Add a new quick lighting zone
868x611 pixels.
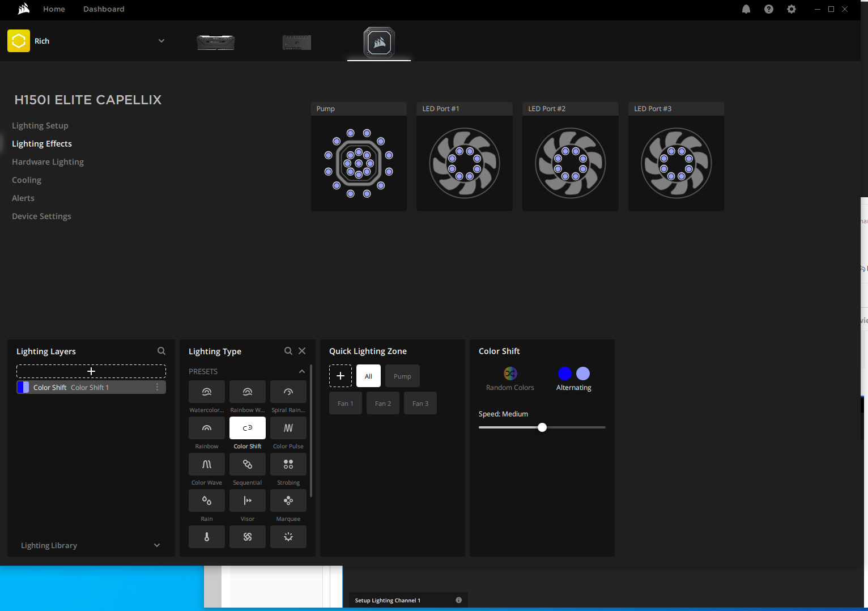341,376
